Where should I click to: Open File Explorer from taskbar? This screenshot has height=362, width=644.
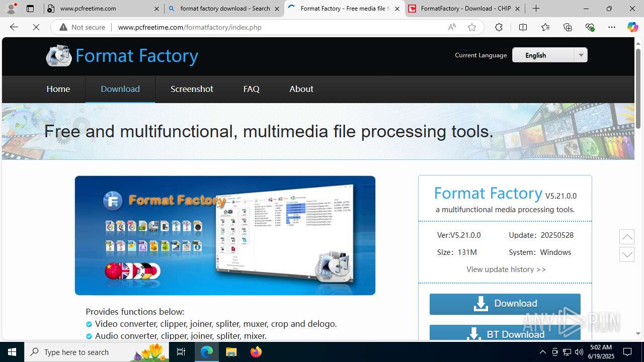231,352
